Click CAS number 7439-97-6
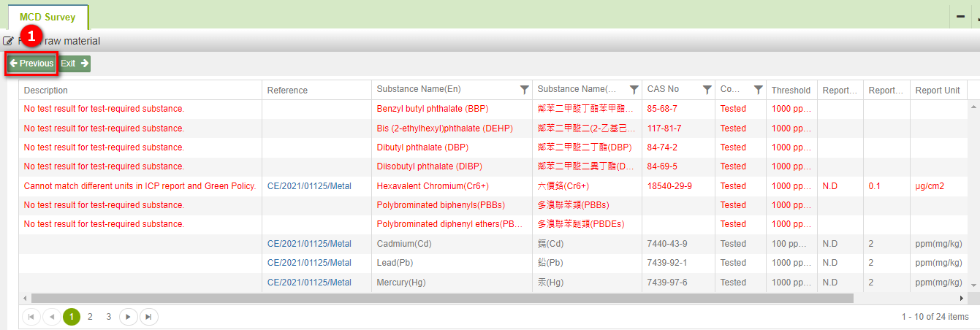Screen dimensions: 980x330 tap(667, 283)
